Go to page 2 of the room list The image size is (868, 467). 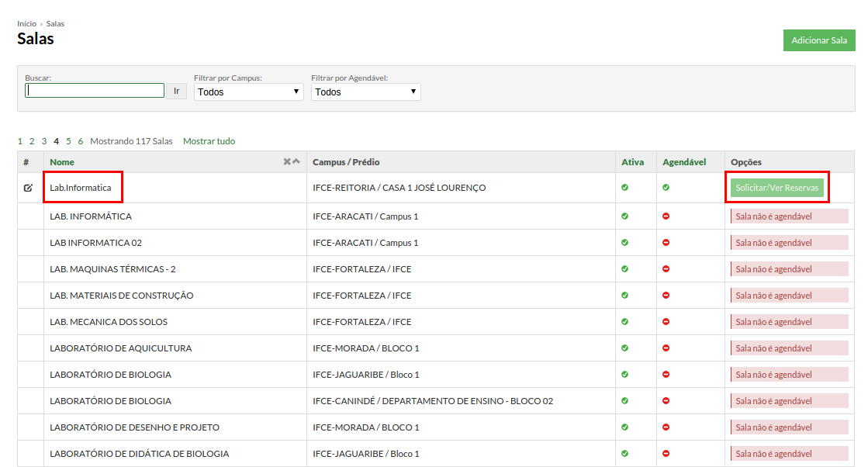pyautogui.click(x=32, y=141)
